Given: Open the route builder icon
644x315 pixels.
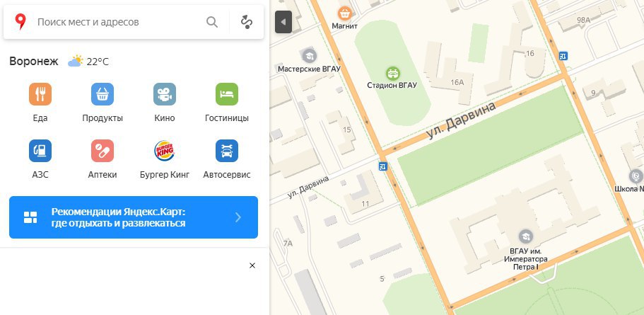Looking at the screenshot, I should (x=247, y=22).
